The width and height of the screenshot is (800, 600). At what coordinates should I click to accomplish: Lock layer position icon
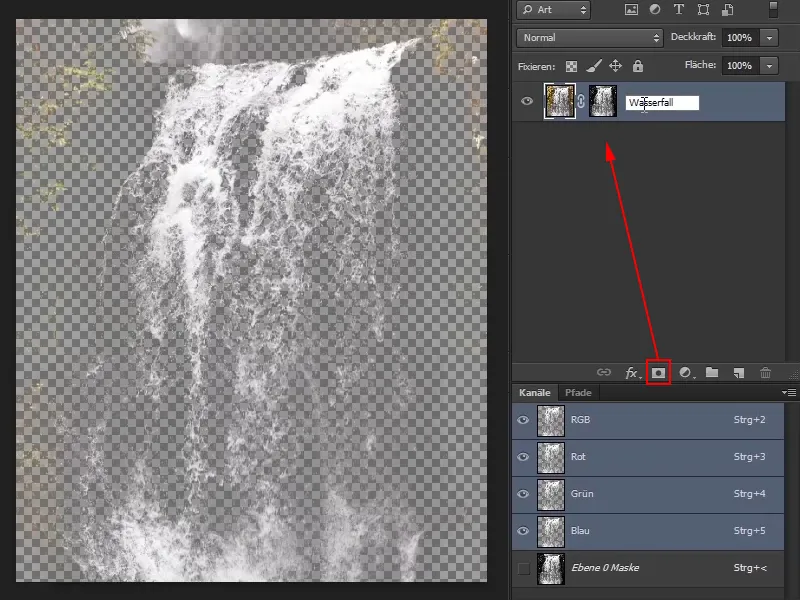coord(615,66)
